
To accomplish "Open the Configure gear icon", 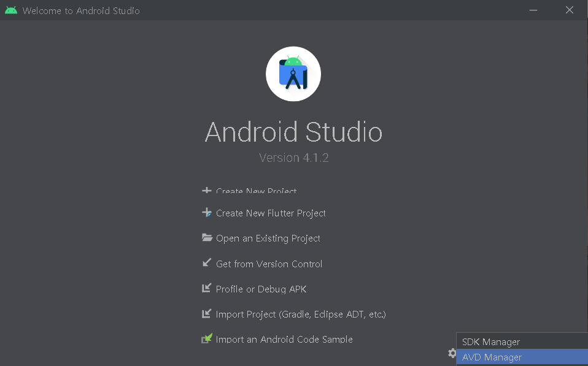I will coord(452,353).
